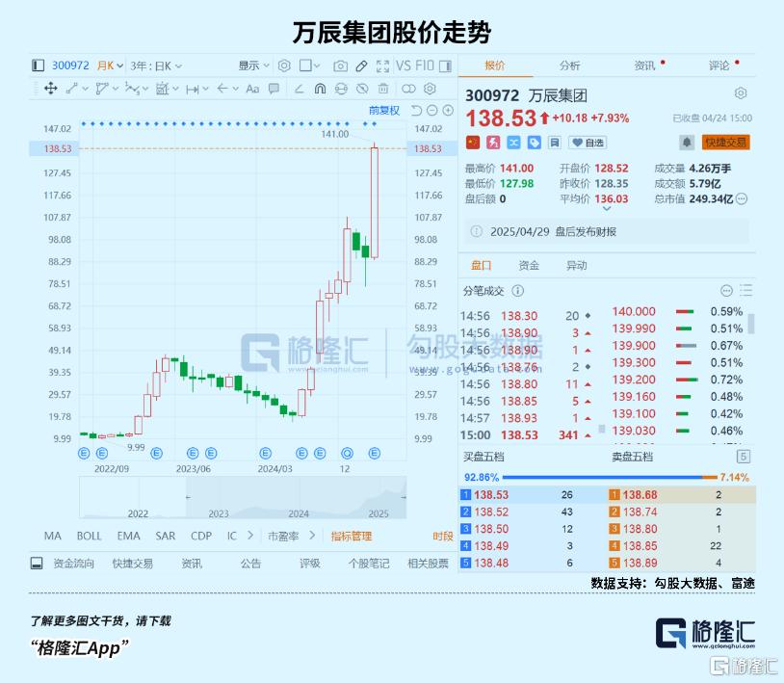Open the 月K period dropdown
784x683 pixels.
(110, 66)
